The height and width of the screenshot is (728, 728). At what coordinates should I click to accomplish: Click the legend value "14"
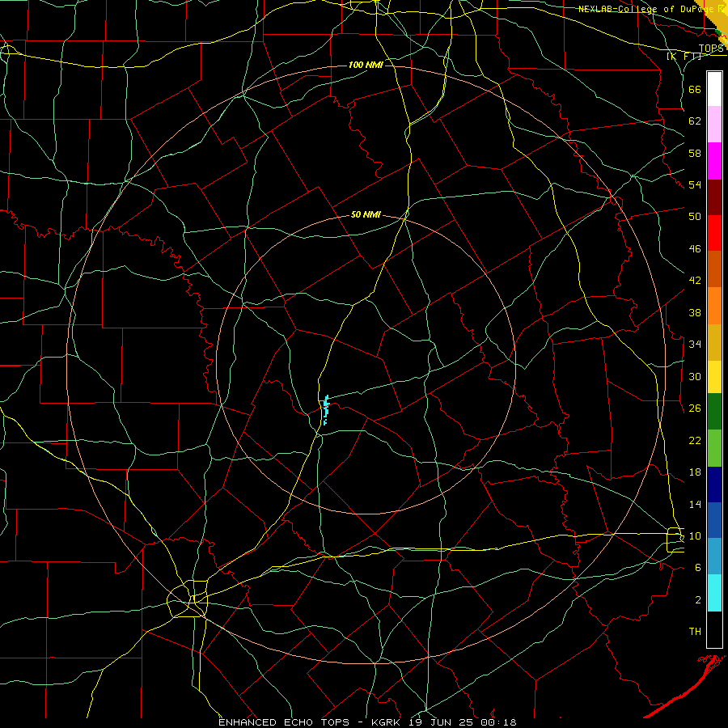tap(695, 504)
